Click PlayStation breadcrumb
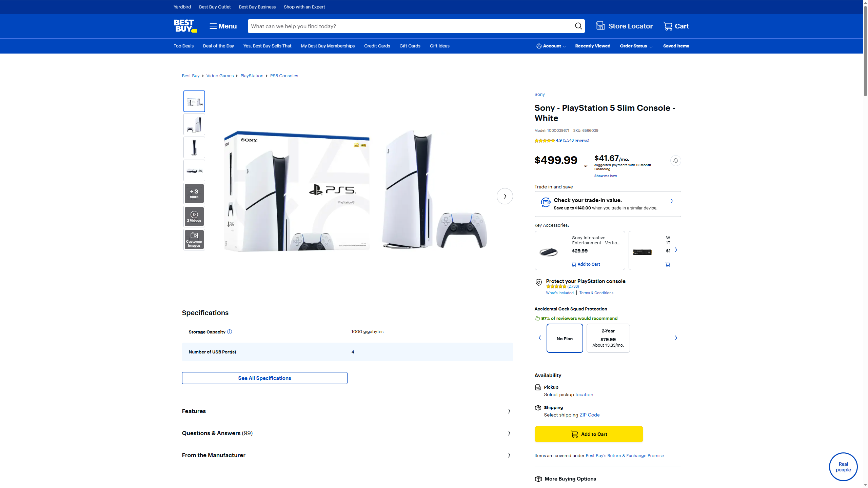868x488 pixels. pos(252,76)
